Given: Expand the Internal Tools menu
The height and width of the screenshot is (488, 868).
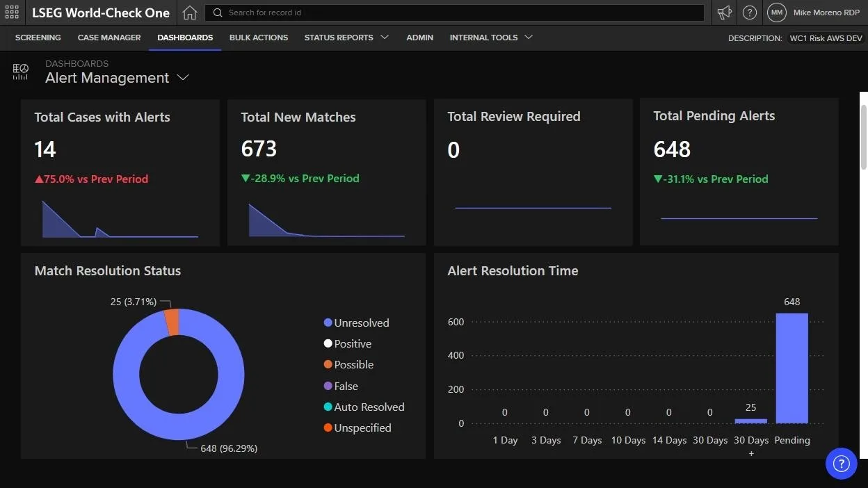Looking at the screenshot, I should click(491, 38).
